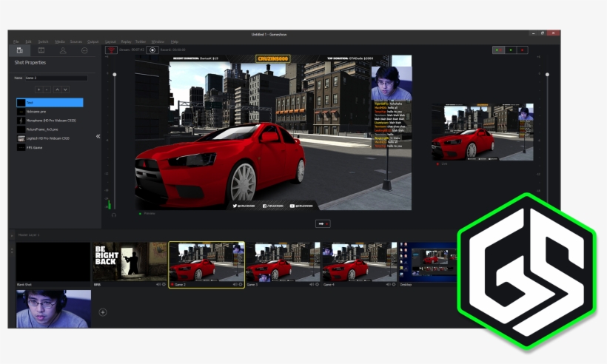Viewport: 607px width, 364px height.
Task: Open the Sources menu
Action: [x=78, y=41]
